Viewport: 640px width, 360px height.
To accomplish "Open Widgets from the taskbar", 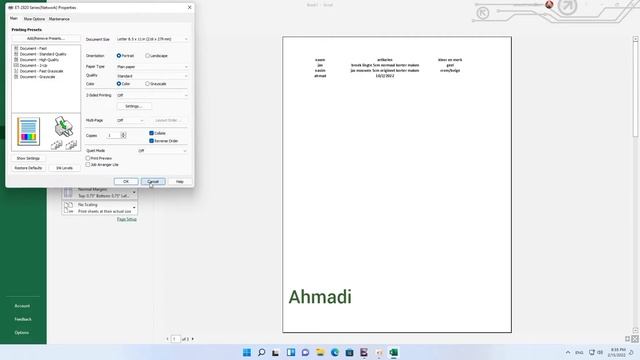I will (291, 352).
